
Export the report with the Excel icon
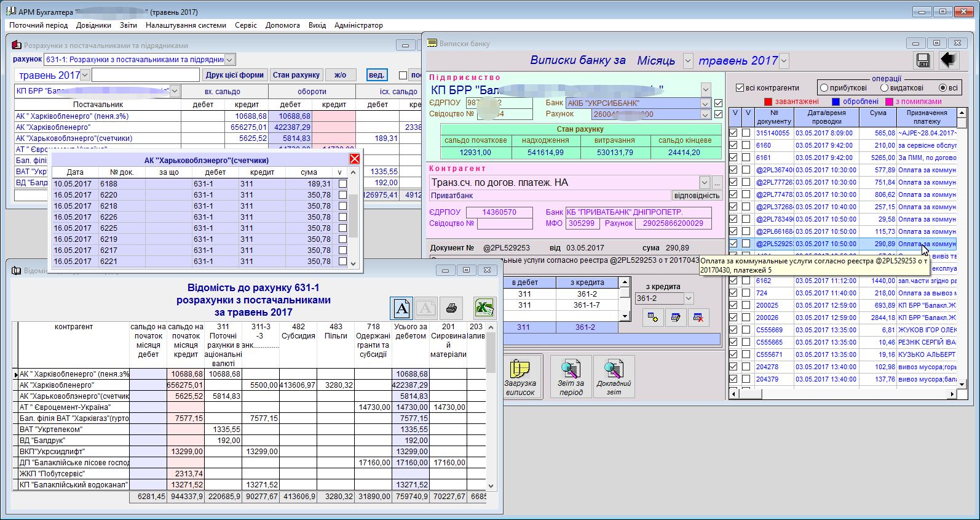[484, 308]
